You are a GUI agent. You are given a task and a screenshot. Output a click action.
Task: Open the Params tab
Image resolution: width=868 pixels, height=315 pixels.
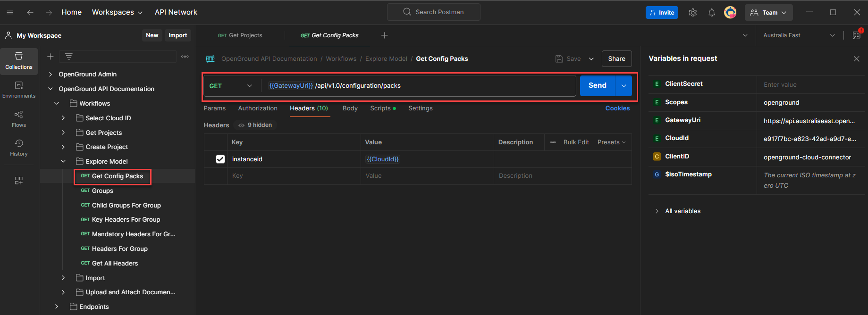tap(215, 108)
